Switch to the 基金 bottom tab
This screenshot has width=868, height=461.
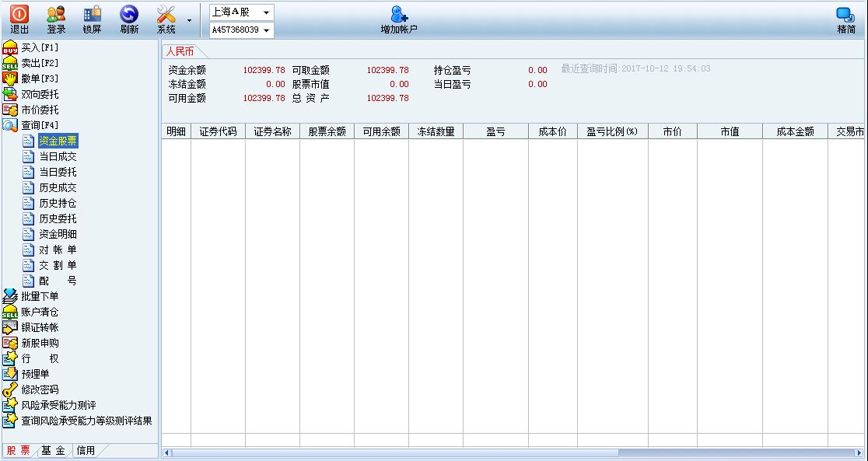[x=53, y=450]
